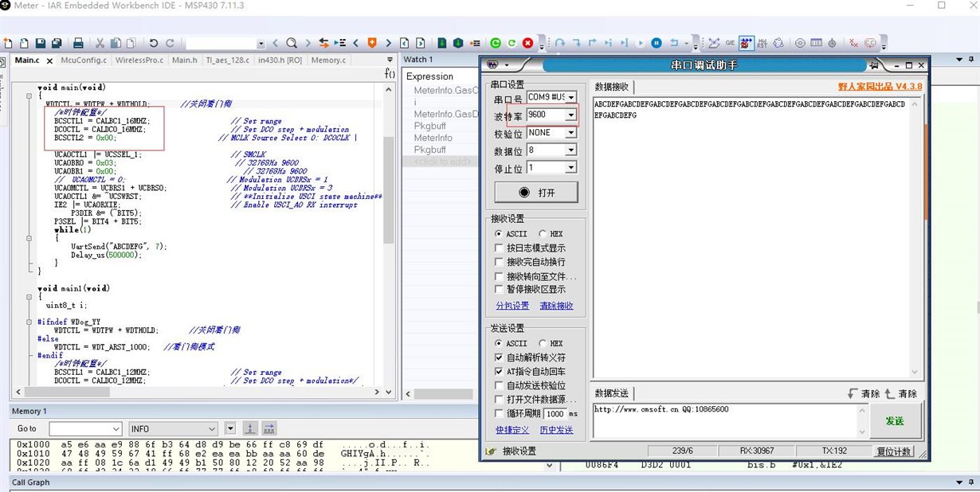Open the Memory Go to address dropdown

click(x=116, y=428)
